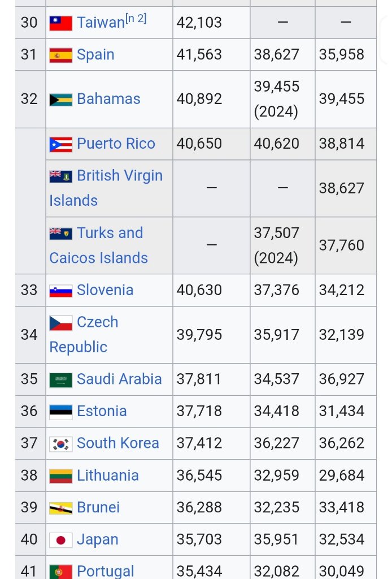Click the Bahamas flag icon
This screenshot has height=579, width=392.
tap(61, 100)
